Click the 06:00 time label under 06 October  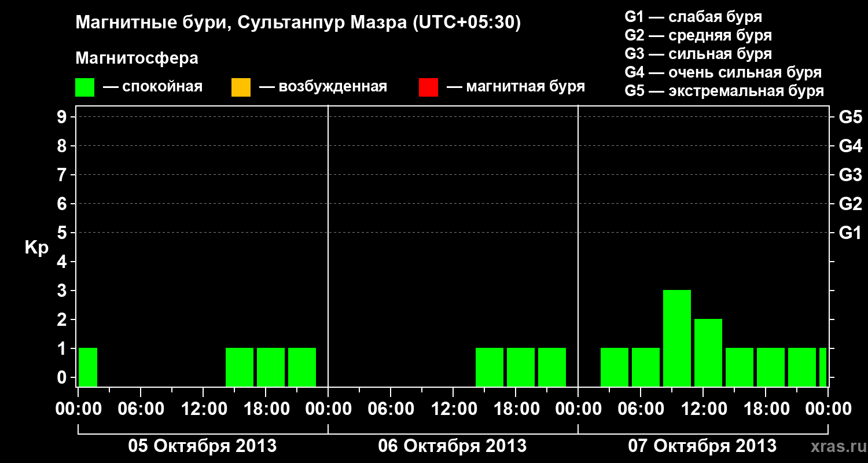tap(391, 409)
